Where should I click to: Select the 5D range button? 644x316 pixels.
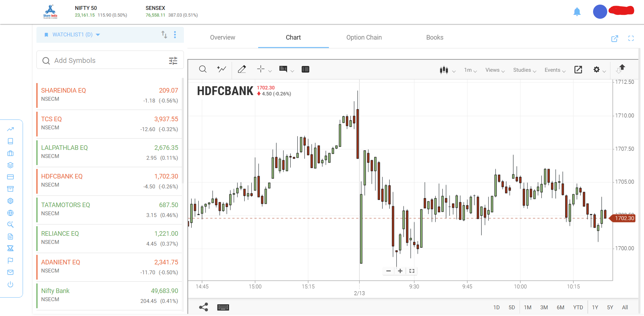point(512,308)
